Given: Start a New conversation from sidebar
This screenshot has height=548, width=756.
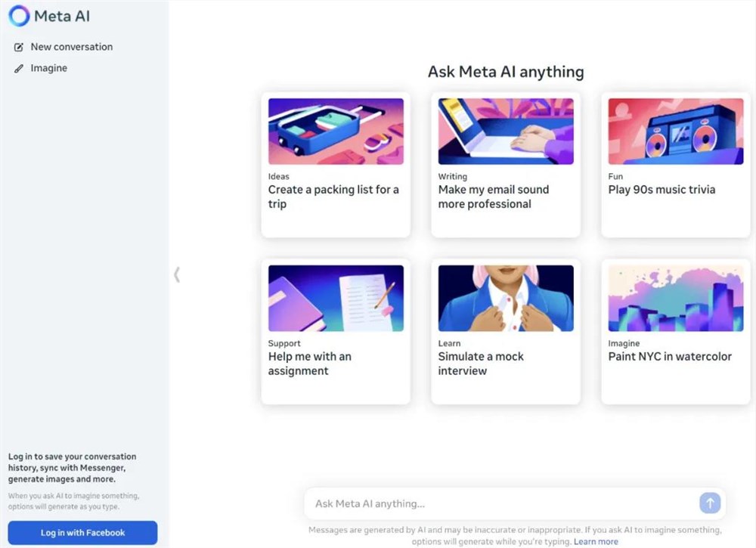Looking at the screenshot, I should click(71, 47).
